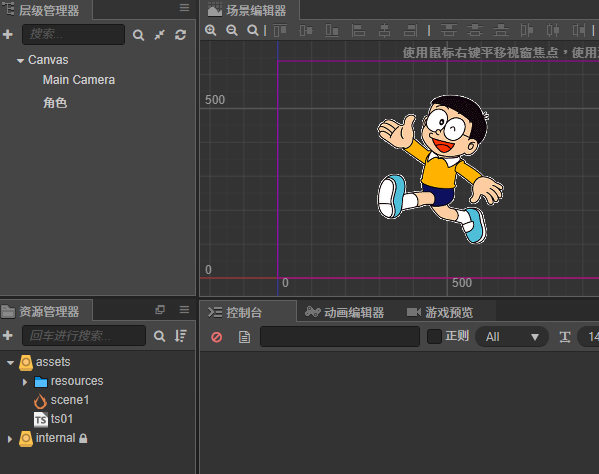Click the create asset plus button
This screenshot has width=599, height=474.
click(x=8, y=335)
